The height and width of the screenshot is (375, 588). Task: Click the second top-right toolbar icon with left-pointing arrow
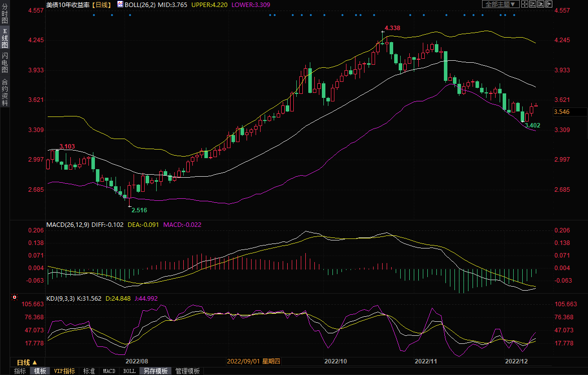click(x=533, y=4)
